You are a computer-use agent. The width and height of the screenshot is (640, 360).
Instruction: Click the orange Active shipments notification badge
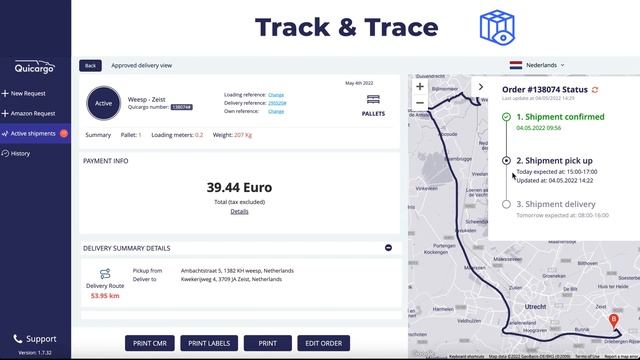tap(64, 133)
